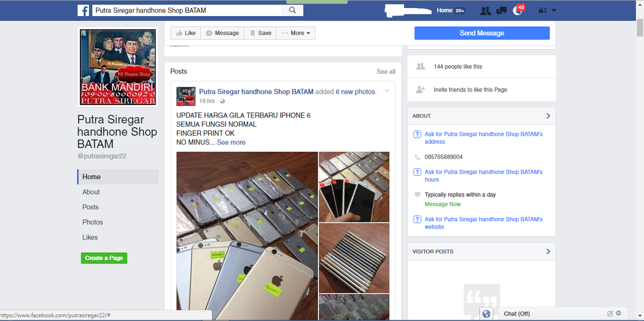Image resolution: width=644 pixels, height=321 pixels.
Task: Click page title in left sidebar
Action: [117, 132]
